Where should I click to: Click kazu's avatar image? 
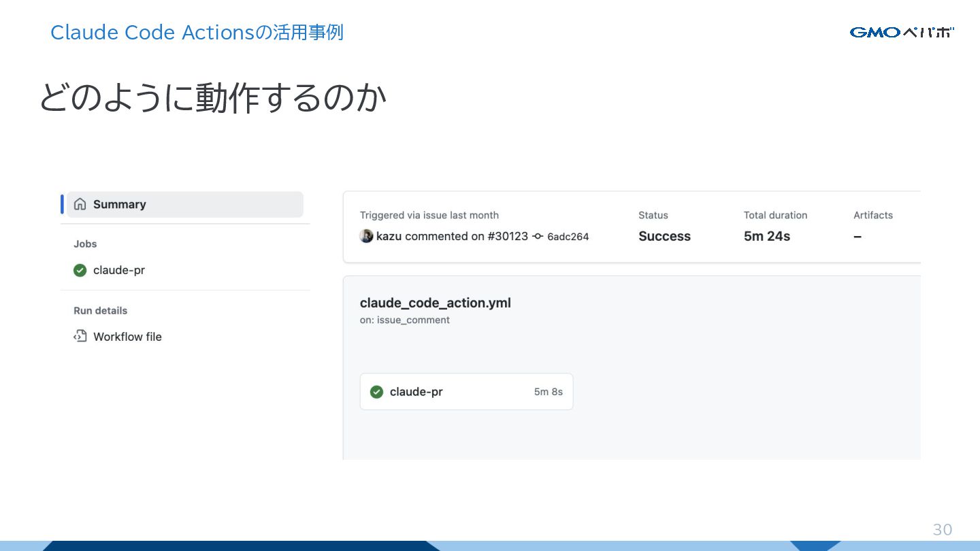pyautogui.click(x=366, y=236)
